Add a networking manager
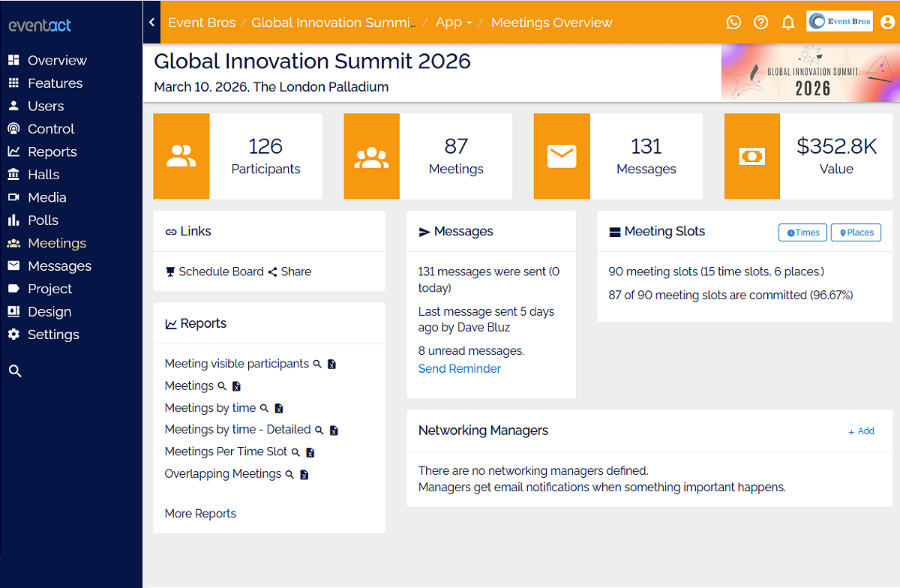 (x=861, y=431)
